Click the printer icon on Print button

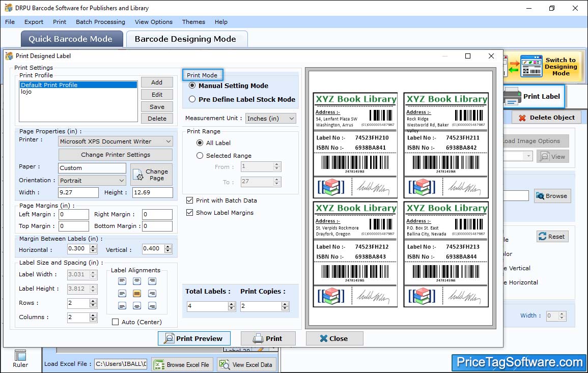tap(258, 338)
